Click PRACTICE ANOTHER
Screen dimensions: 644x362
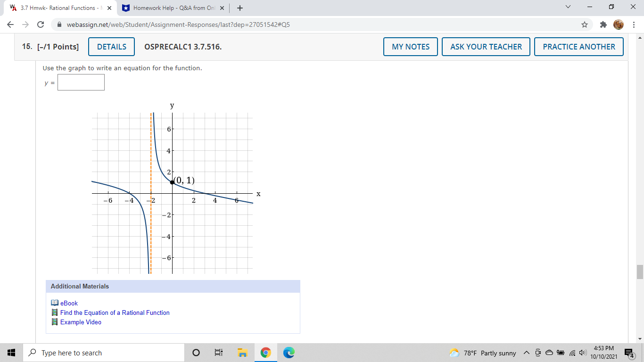(x=578, y=46)
